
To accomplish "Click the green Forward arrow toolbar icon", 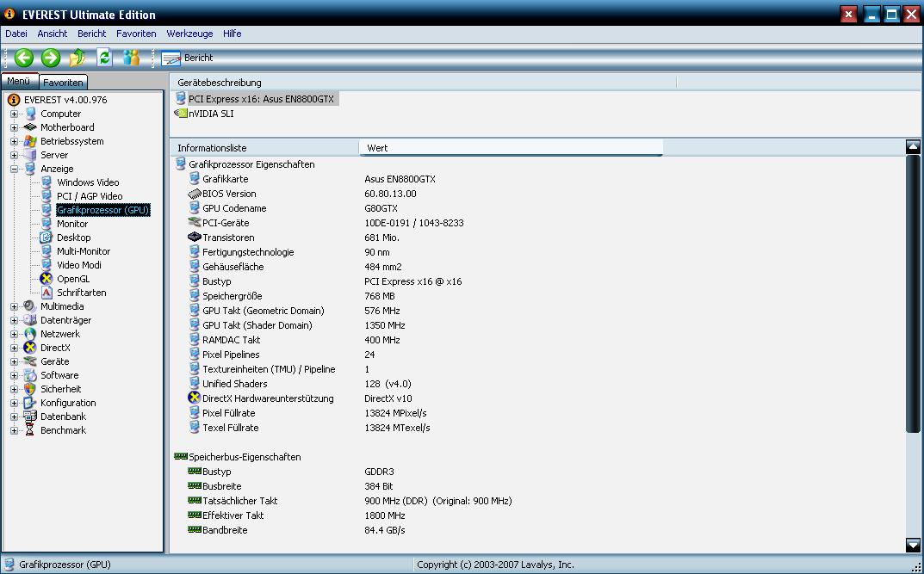I will pos(51,58).
